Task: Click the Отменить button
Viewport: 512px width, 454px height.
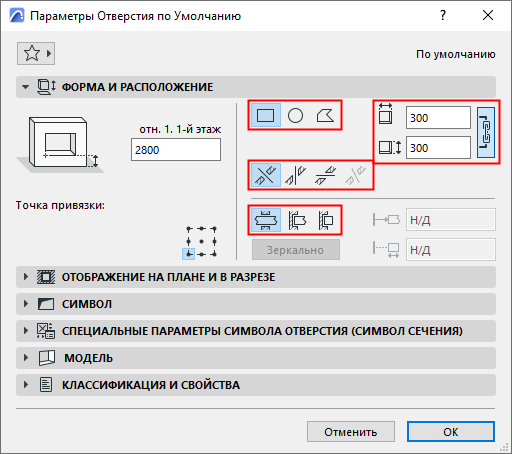Action: pos(351,432)
